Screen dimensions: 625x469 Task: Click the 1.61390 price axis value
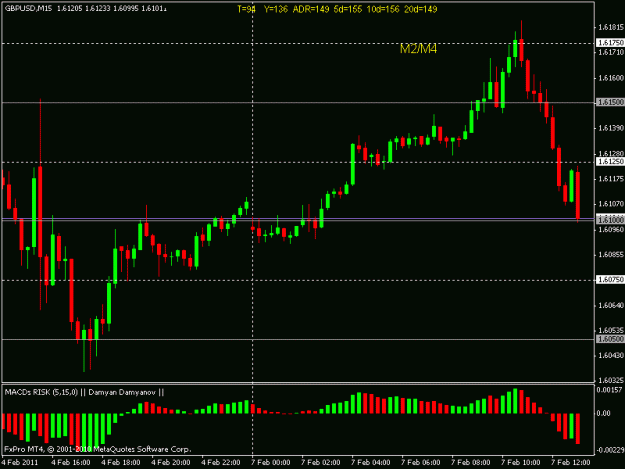pos(611,128)
